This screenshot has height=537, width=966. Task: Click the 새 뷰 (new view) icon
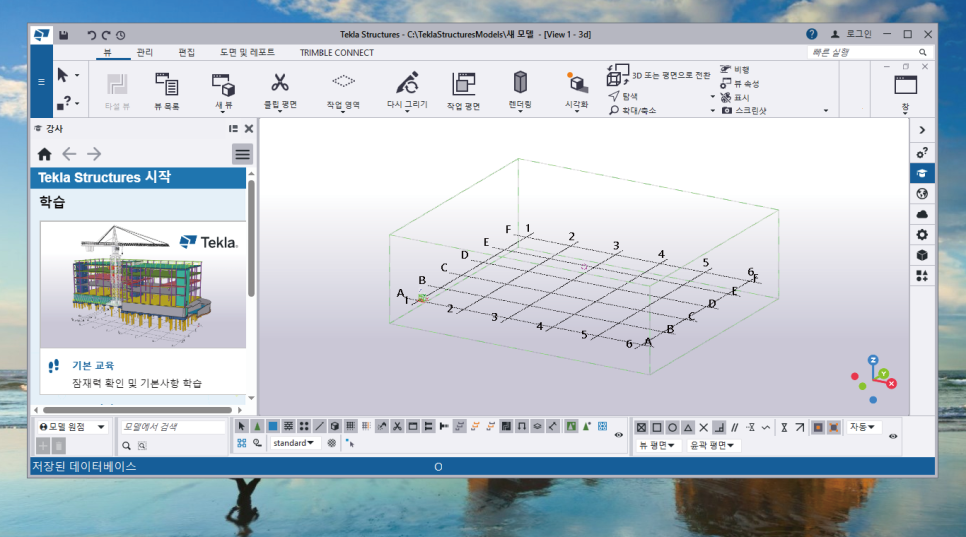(223, 84)
